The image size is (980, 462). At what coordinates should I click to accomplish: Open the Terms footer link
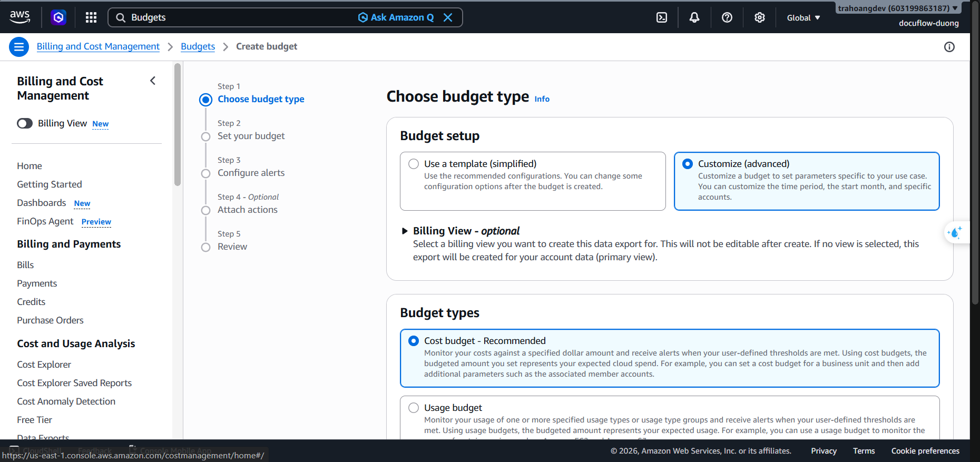point(864,451)
